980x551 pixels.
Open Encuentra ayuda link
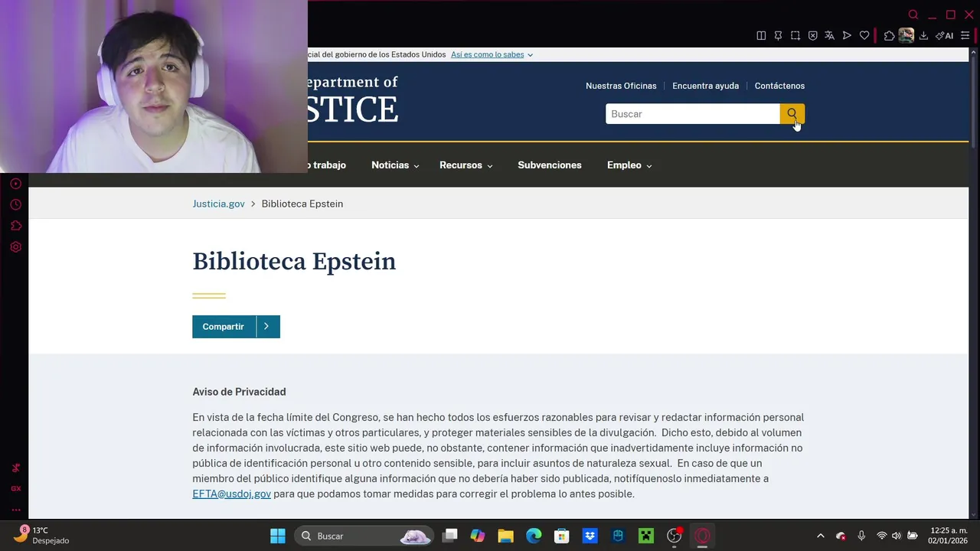tap(705, 86)
